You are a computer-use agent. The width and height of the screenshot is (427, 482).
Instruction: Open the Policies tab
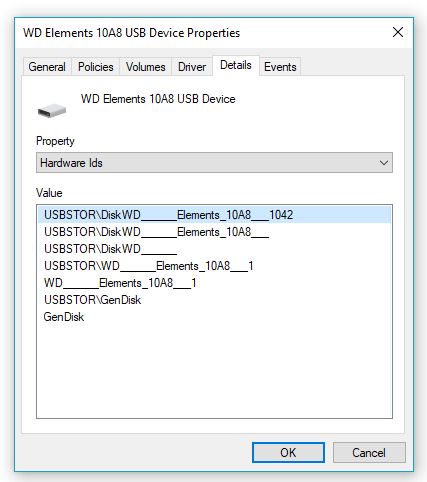click(x=96, y=67)
